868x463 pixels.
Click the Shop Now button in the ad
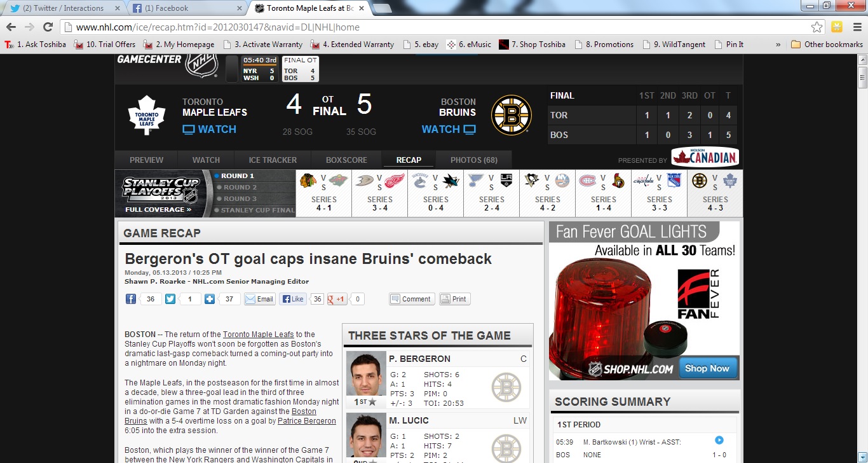[x=707, y=368]
